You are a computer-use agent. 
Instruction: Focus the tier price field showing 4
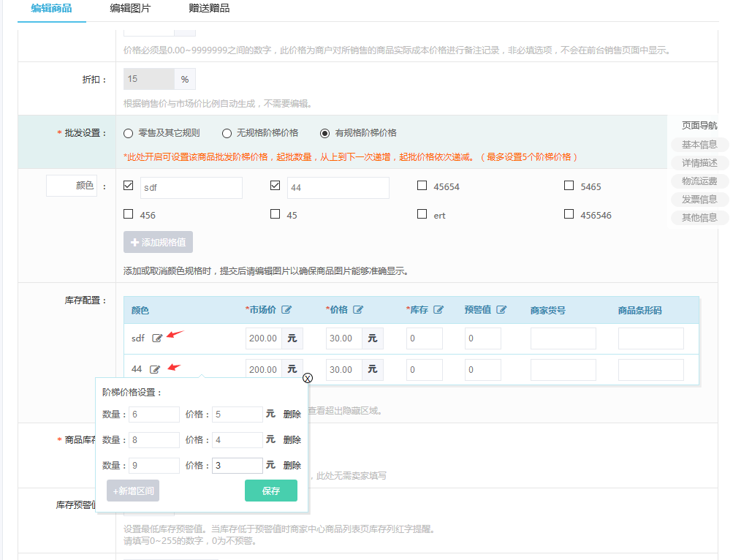[x=238, y=440]
